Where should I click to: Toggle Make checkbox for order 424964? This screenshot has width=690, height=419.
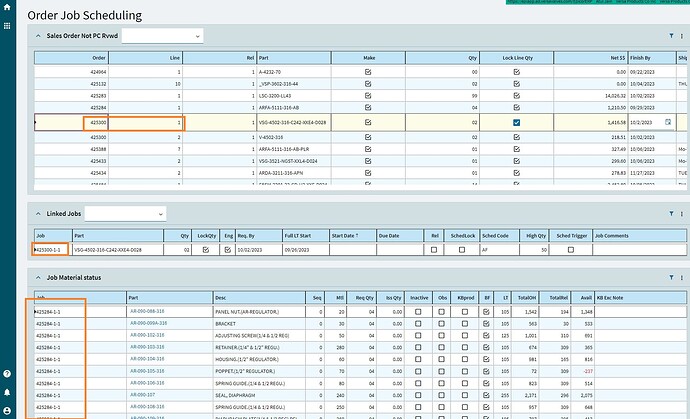(368, 73)
